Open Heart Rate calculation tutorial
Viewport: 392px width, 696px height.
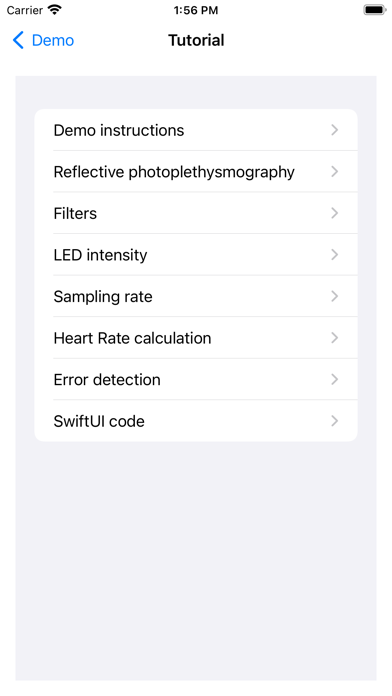pos(196,338)
